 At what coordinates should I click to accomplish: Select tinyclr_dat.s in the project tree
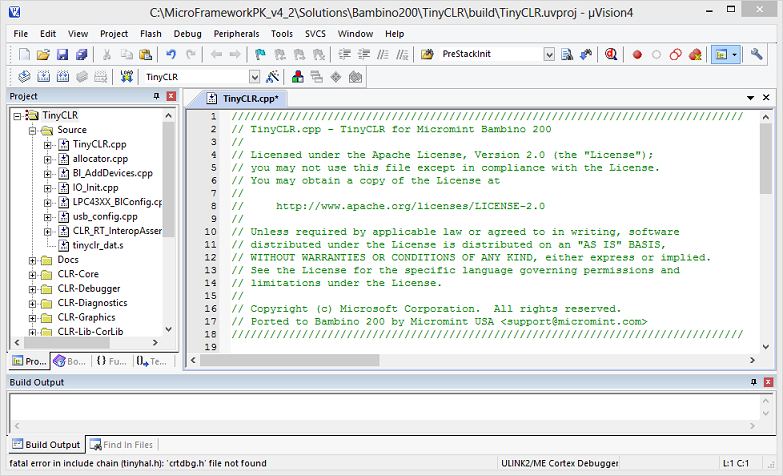pyautogui.click(x=98, y=245)
